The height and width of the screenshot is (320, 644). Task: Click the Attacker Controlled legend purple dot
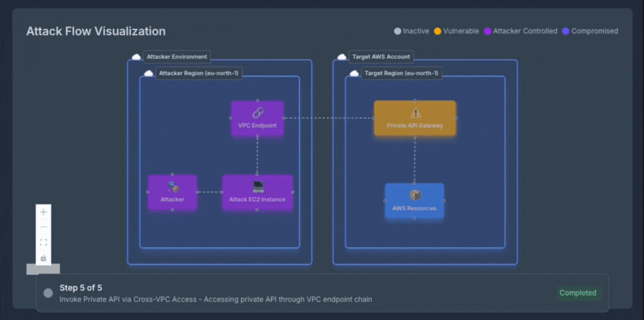click(488, 31)
